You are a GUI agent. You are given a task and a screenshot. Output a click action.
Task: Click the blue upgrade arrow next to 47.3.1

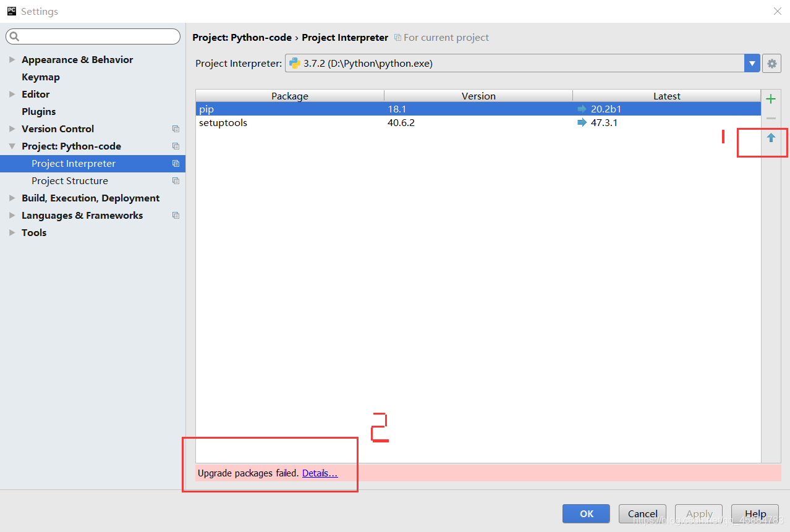point(581,122)
